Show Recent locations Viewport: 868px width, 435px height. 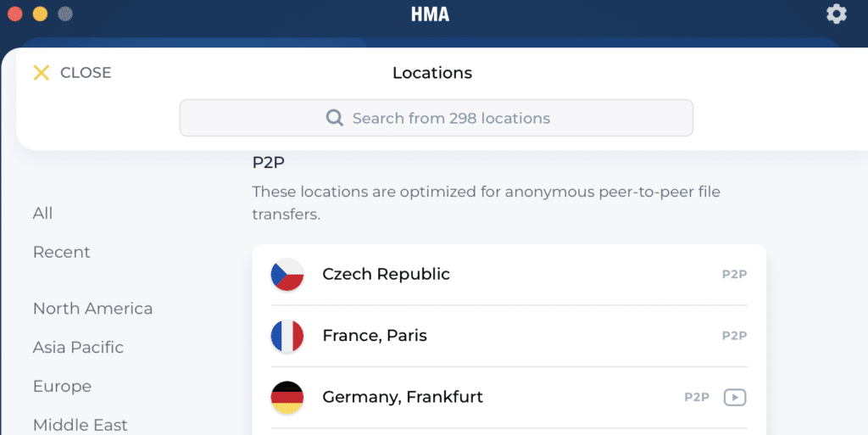pos(62,253)
